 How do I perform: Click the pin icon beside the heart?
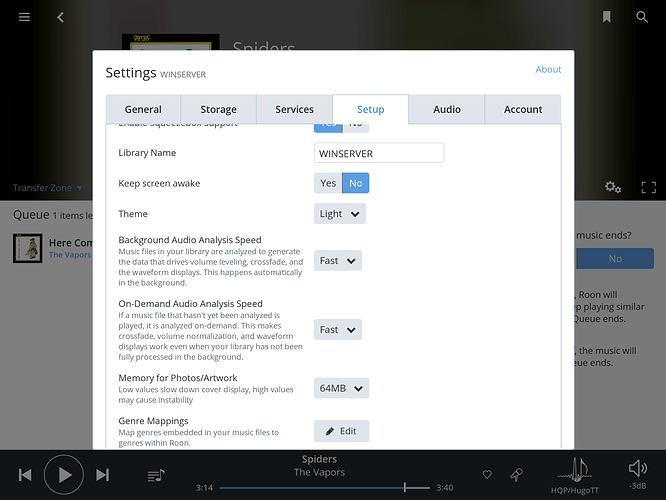tap(516, 475)
